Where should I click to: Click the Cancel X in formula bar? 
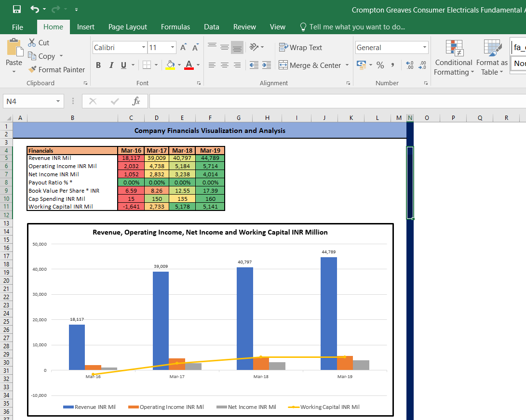click(x=93, y=101)
